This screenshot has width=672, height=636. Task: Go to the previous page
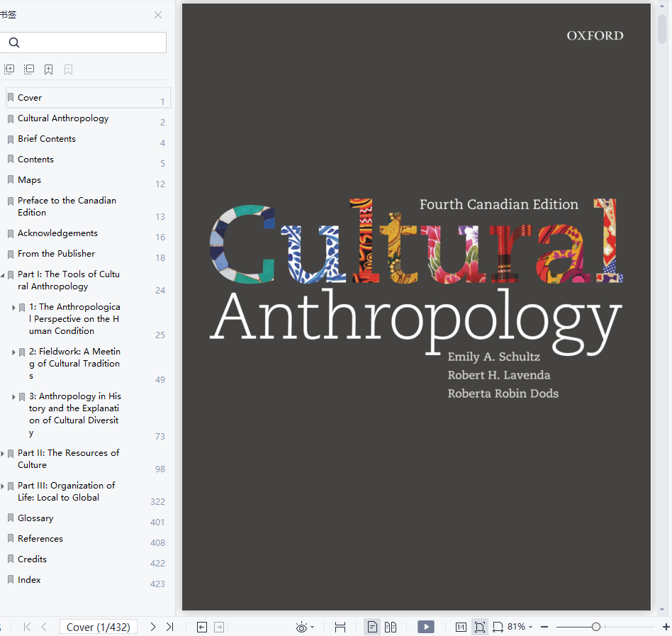point(44,627)
